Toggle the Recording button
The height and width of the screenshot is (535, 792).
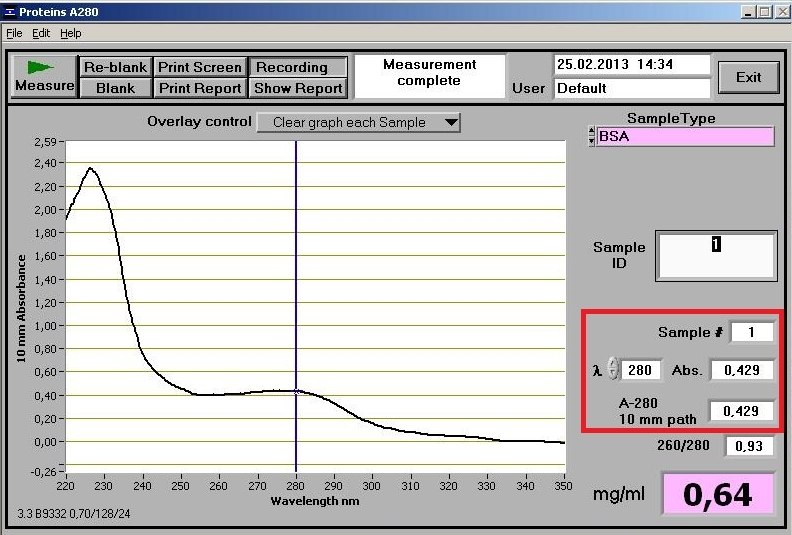(298, 67)
